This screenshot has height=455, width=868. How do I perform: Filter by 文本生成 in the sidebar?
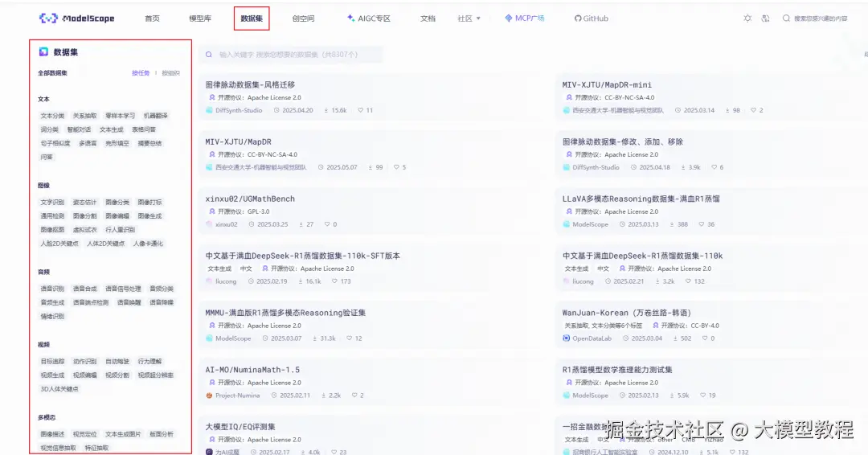(x=111, y=129)
